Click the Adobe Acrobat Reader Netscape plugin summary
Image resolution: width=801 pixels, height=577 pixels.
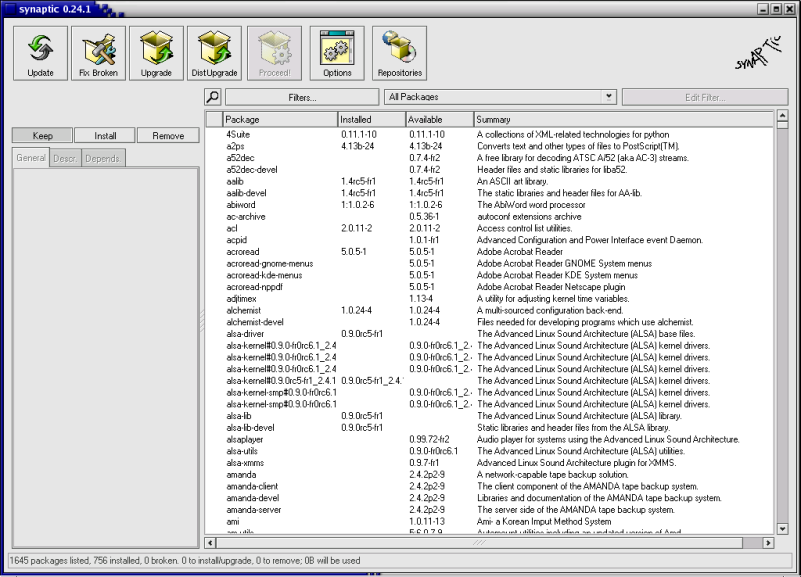click(x=551, y=287)
